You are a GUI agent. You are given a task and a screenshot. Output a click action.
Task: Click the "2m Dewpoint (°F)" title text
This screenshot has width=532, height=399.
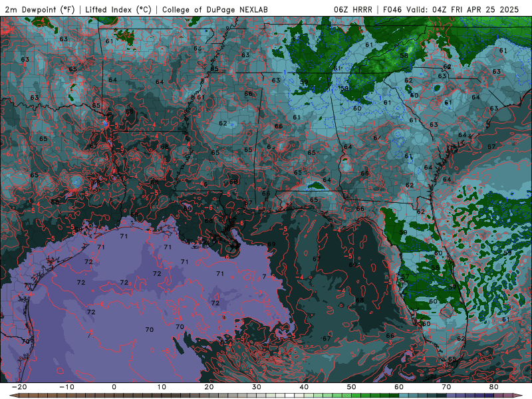point(40,9)
